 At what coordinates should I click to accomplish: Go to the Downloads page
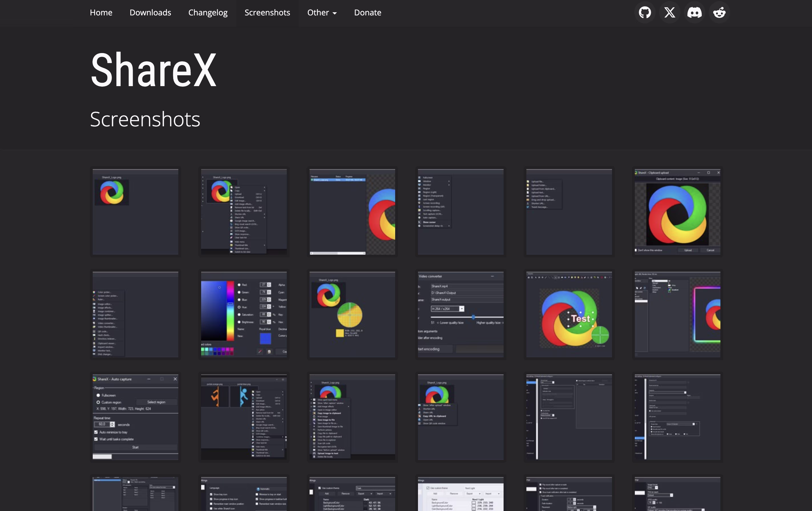tap(150, 13)
